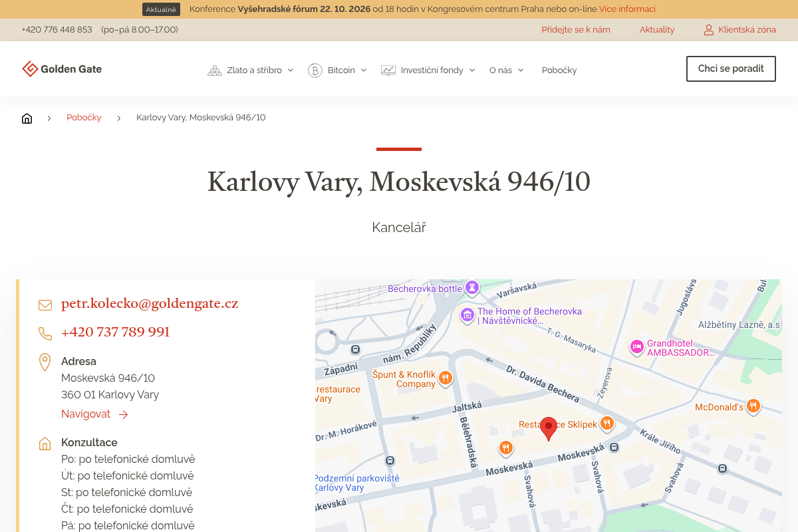Click the Chci se poradit button
This screenshot has height=532, width=798.
pyautogui.click(x=731, y=69)
